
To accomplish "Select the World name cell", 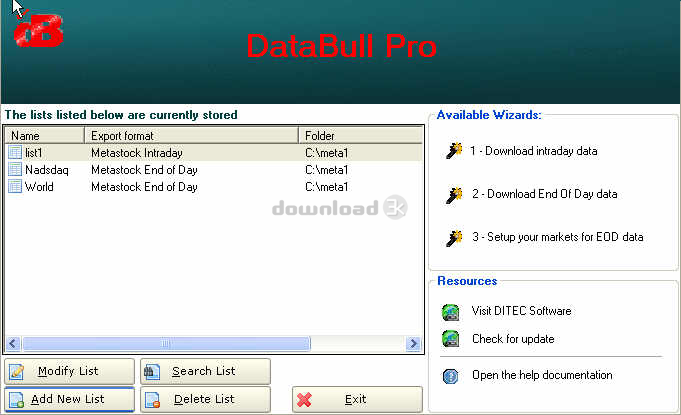I will click(39, 187).
